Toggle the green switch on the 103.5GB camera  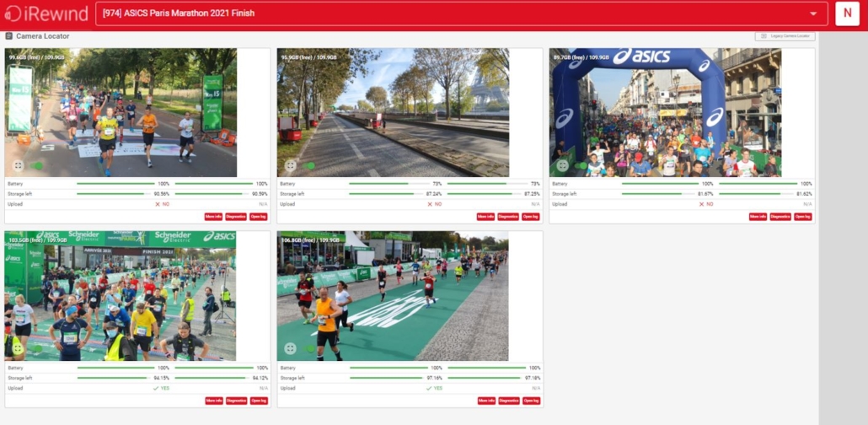[36, 348]
